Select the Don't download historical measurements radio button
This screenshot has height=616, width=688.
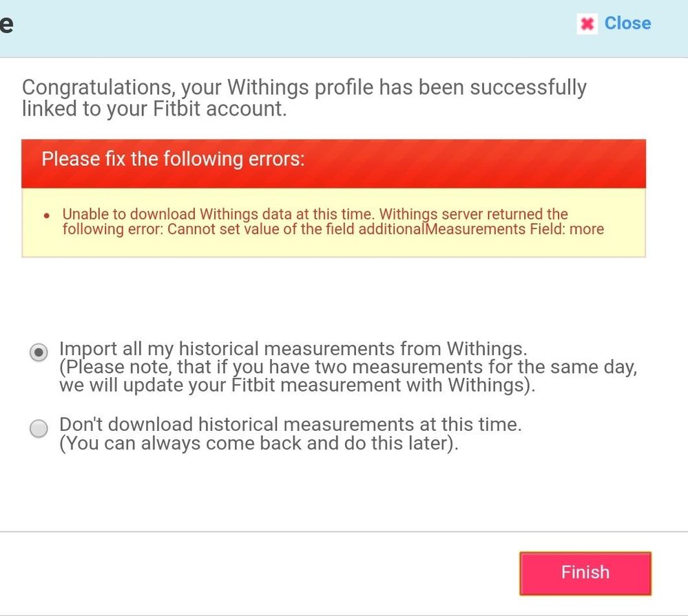(x=39, y=428)
